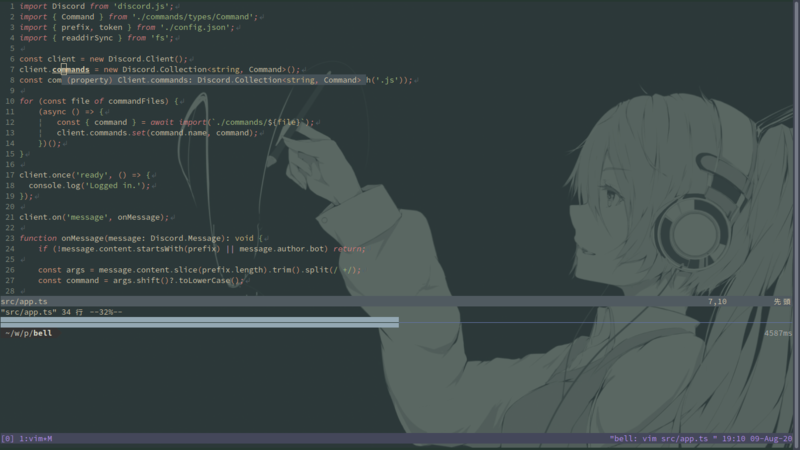
Task: Click the void return type
Action: tap(244, 238)
